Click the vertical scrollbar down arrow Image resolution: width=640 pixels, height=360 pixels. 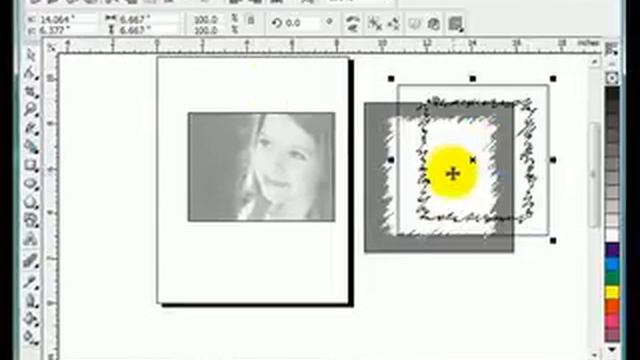pos(595,355)
